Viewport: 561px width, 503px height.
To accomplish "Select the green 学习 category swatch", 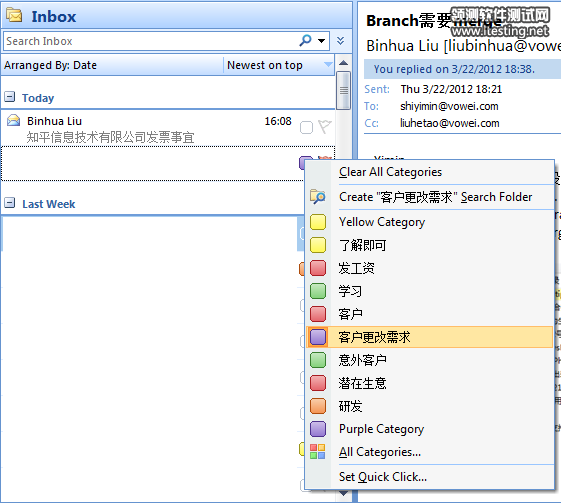I will click(318, 291).
